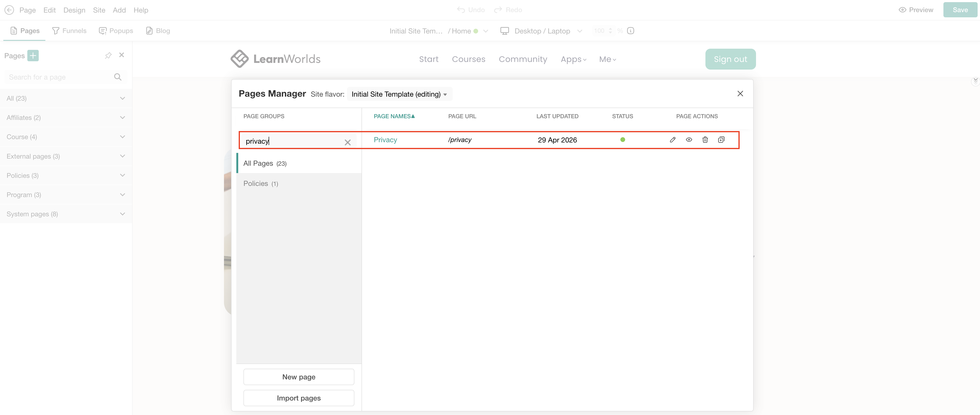Viewport: 980px width, 415px height.
Task: Click the New page button
Action: [299, 377]
